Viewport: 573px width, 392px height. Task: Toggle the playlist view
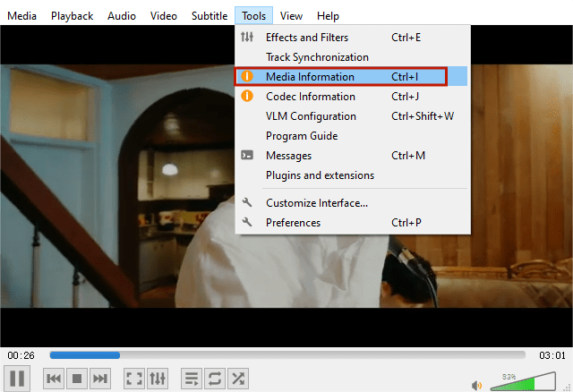[x=192, y=379]
